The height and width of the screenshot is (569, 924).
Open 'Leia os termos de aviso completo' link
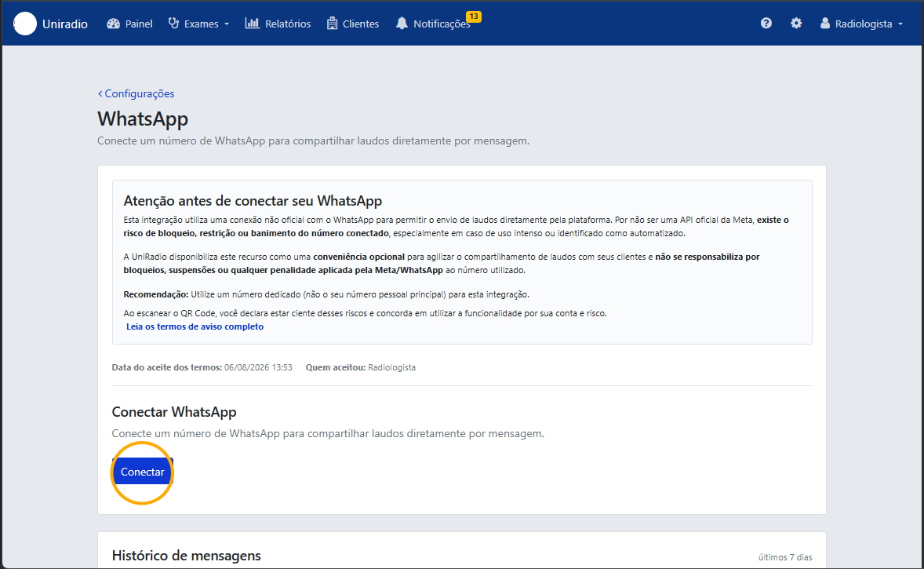[x=195, y=326]
